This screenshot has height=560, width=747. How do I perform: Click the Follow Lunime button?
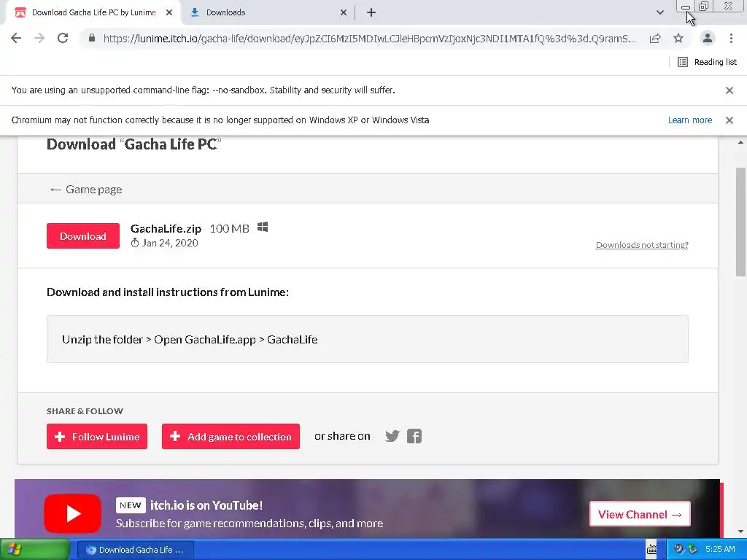point(97,436)
